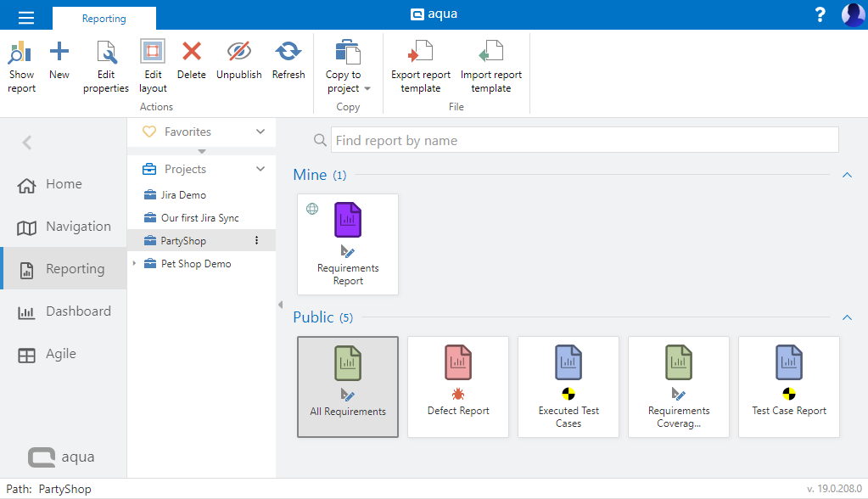Open the PartyShop three-dot options

tap(257, 241)
